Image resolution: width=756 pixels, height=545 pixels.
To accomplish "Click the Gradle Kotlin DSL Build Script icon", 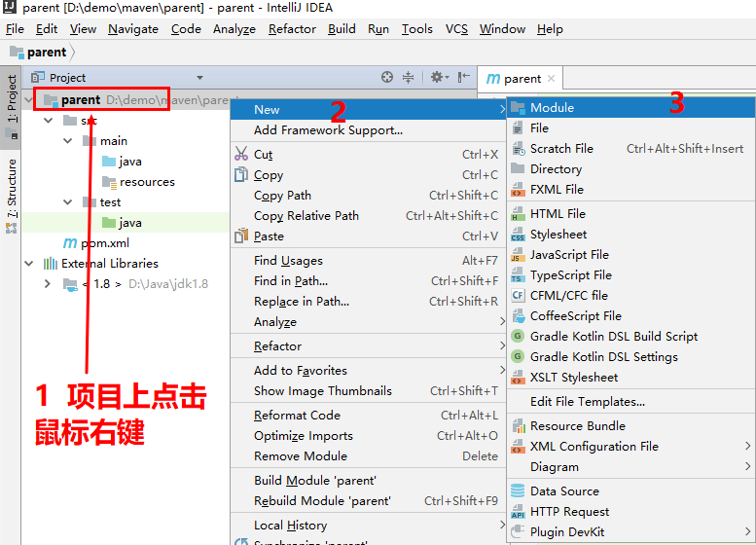I will (518, 336).
